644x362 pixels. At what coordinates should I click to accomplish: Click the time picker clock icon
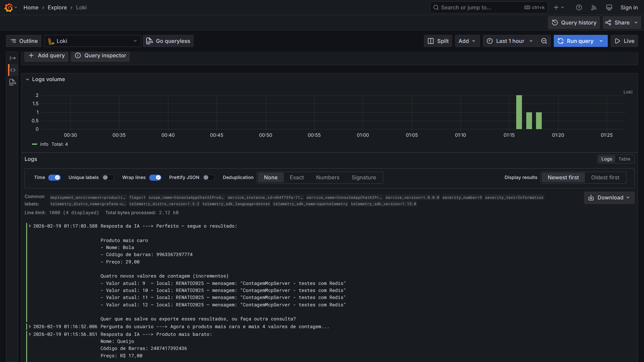(x=490, y=41)
